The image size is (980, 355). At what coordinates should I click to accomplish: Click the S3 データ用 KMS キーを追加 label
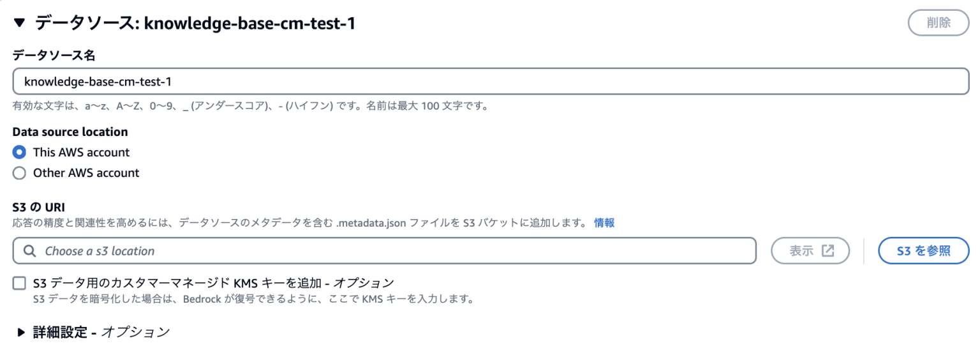(x=214, y=283)
